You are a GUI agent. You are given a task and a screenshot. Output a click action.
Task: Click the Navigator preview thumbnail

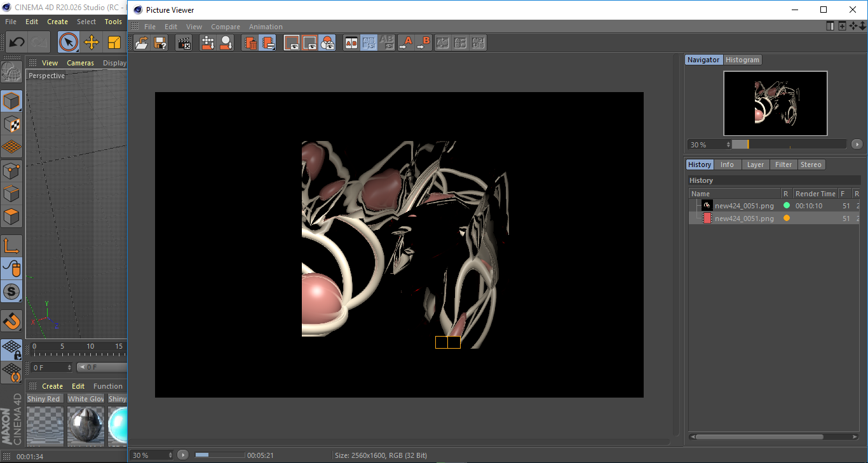(775, 103)
